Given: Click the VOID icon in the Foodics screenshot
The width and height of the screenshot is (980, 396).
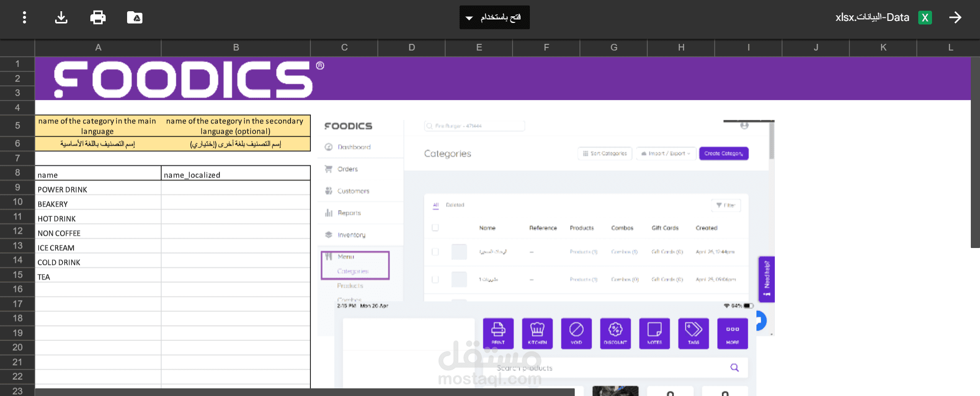Looking at the screenshot, I should [x=576, y=334].
